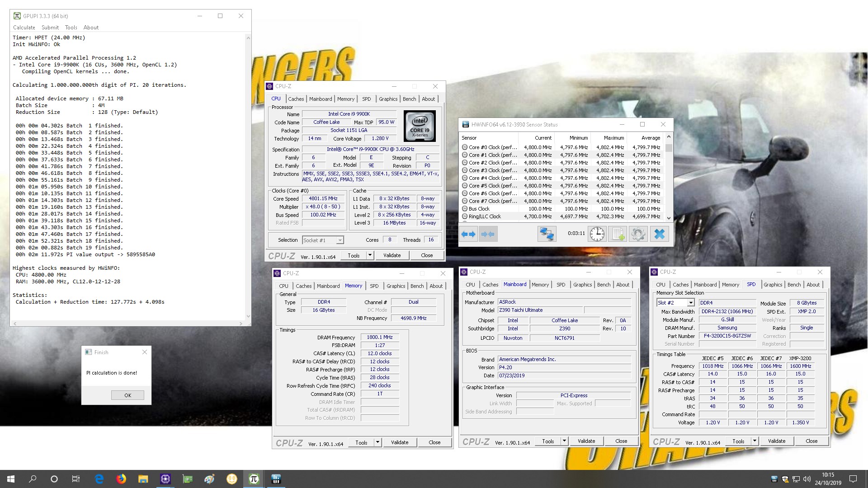Click the clock reset-timer icon in HWiNFO
Image resolution: width=868 pixels, height=488 pixels.
(x=597, y=234)
